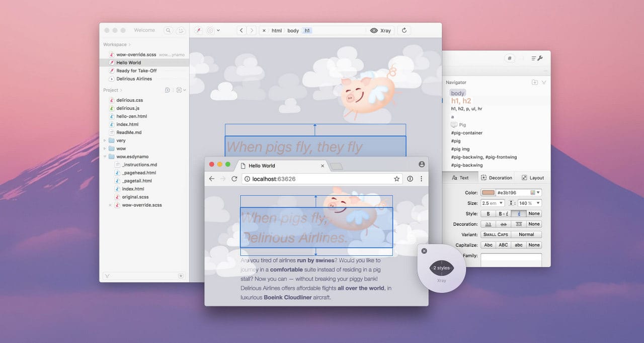Click the Color swatch next to #e3b196
644x343 pixels.
pos(488,193)
